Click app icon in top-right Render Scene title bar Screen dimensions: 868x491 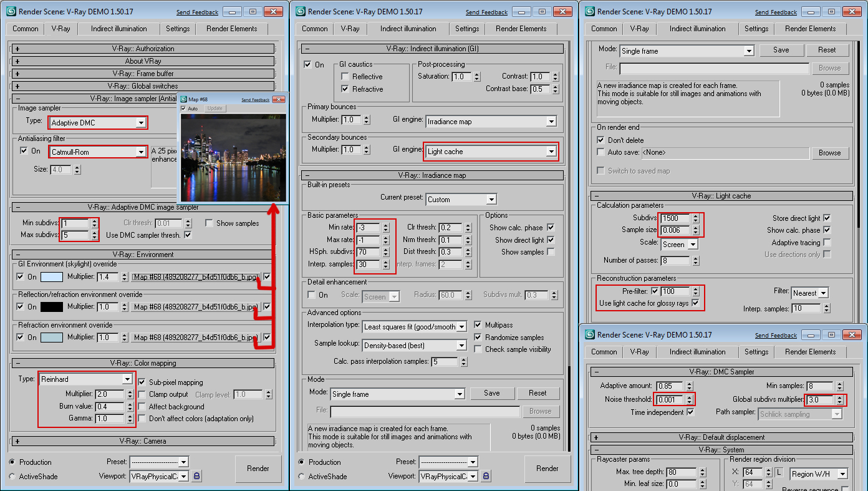(x=590, y=11)
